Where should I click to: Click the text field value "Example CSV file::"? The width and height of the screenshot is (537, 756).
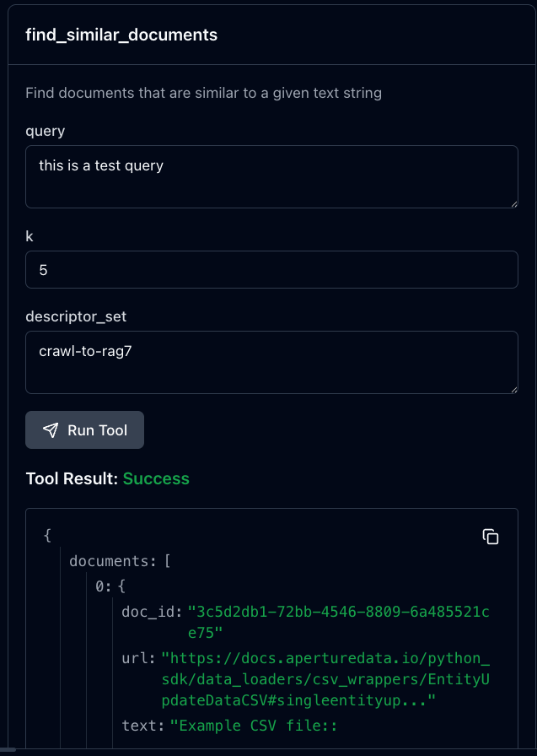click(254, 726)
